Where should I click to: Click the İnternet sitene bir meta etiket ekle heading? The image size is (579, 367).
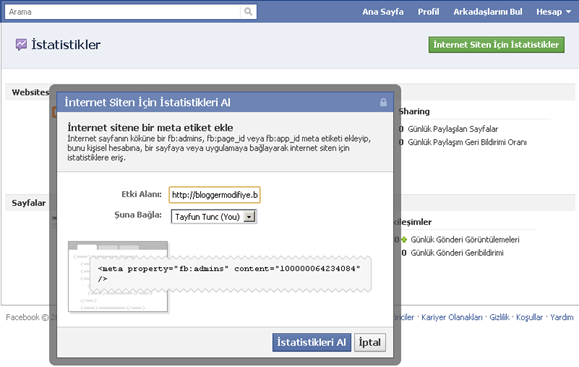(150, 128)
